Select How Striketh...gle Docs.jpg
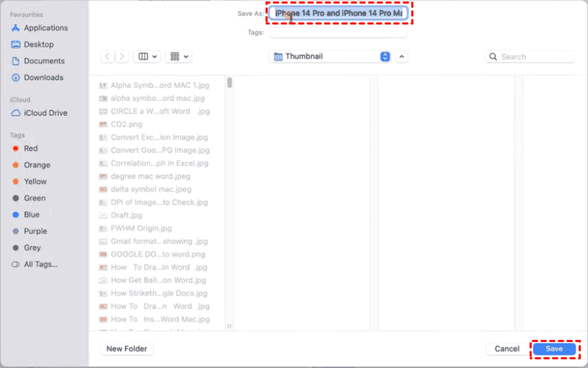 (x=154, y=293)
